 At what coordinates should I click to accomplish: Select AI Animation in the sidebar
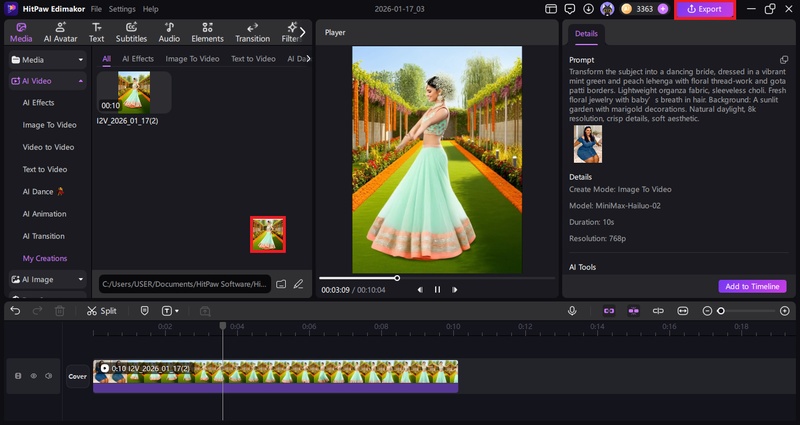[x=44, y=214]
